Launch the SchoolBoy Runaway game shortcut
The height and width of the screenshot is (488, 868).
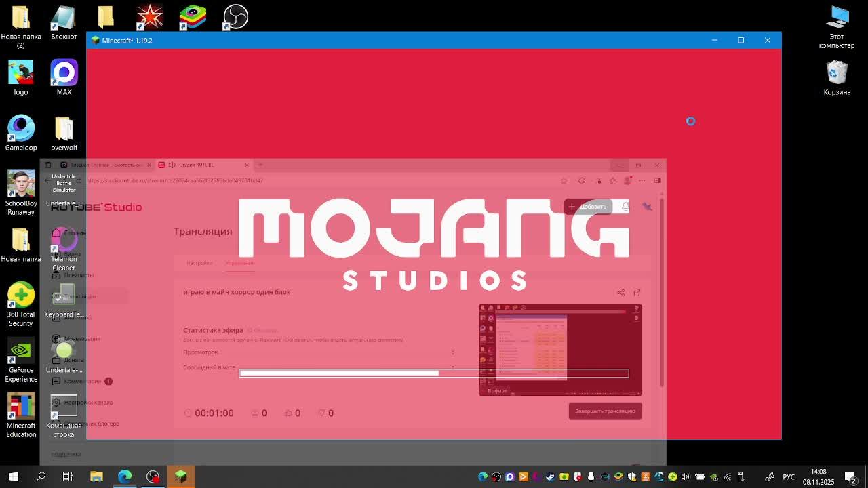20,193
